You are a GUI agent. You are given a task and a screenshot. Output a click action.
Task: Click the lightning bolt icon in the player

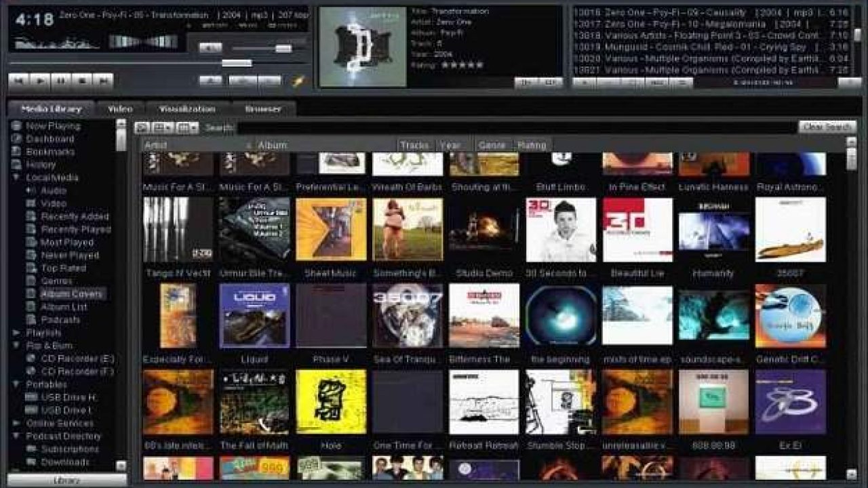[x=298, y=81]
